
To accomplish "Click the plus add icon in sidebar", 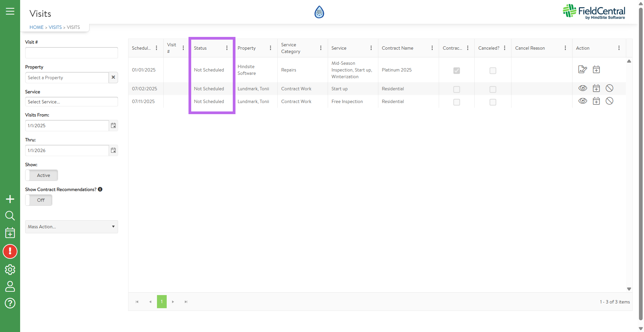I will 10,199.
